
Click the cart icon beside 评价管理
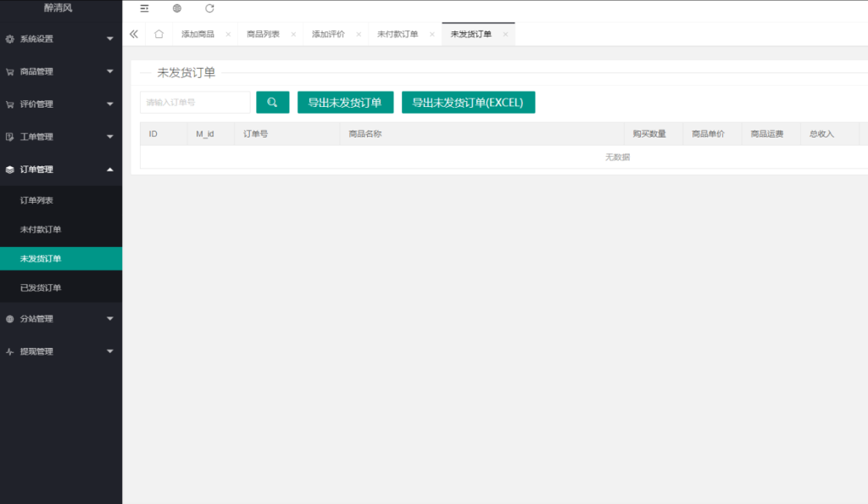10,104
